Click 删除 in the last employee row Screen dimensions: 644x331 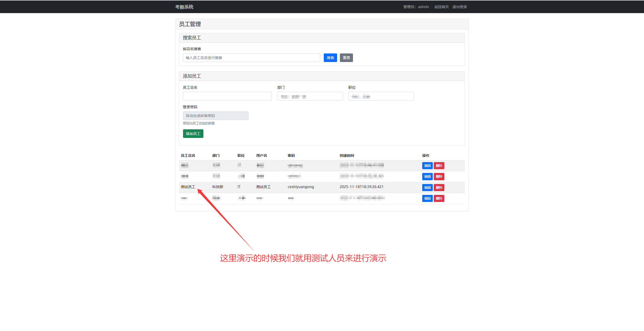click(x=439, y=198)
